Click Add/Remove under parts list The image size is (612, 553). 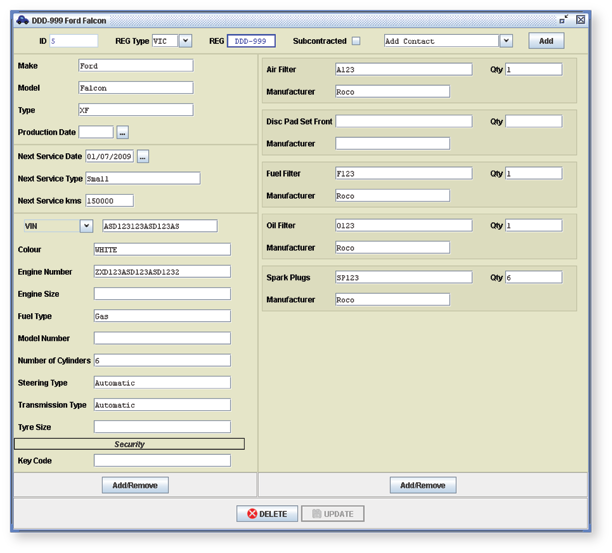423,485
